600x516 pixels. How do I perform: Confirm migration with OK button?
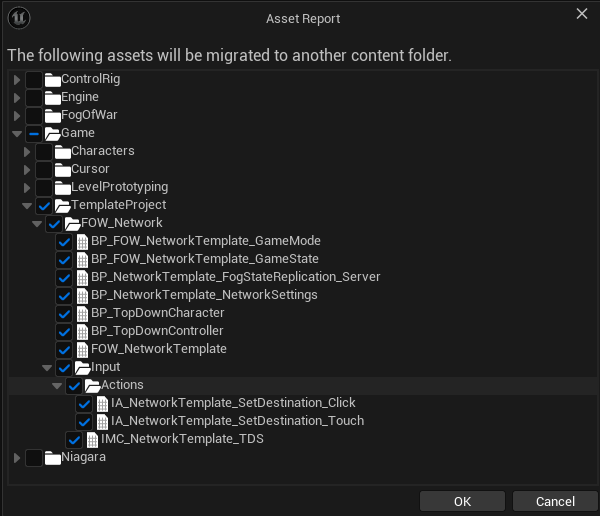462,501
